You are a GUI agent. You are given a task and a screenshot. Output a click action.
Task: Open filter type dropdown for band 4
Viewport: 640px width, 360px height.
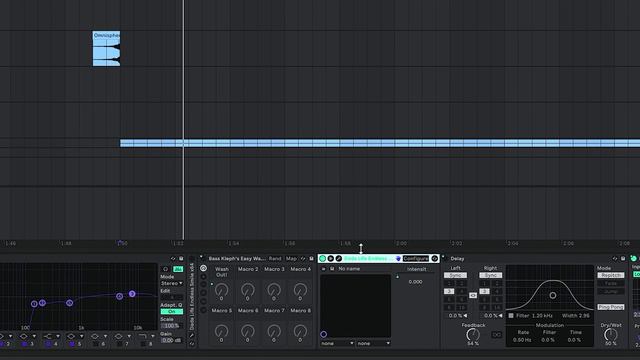(51, 336)
